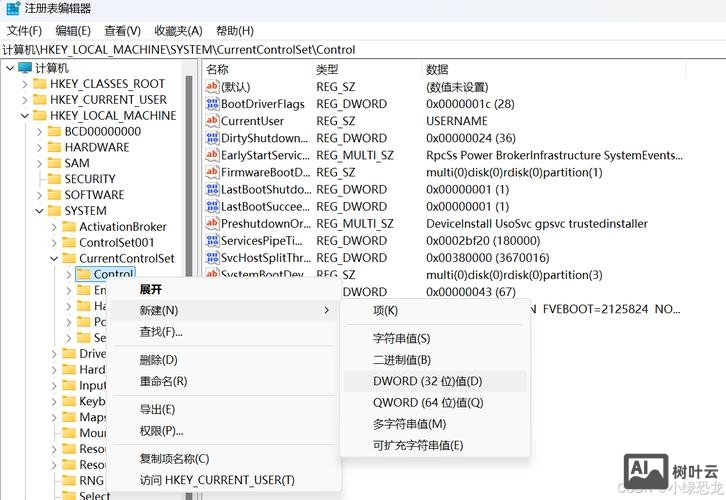Expand the HKEY_CURRENT_USER node
Image resolution: width=726 pixels, height=500 pixels.
coord(25,100)
